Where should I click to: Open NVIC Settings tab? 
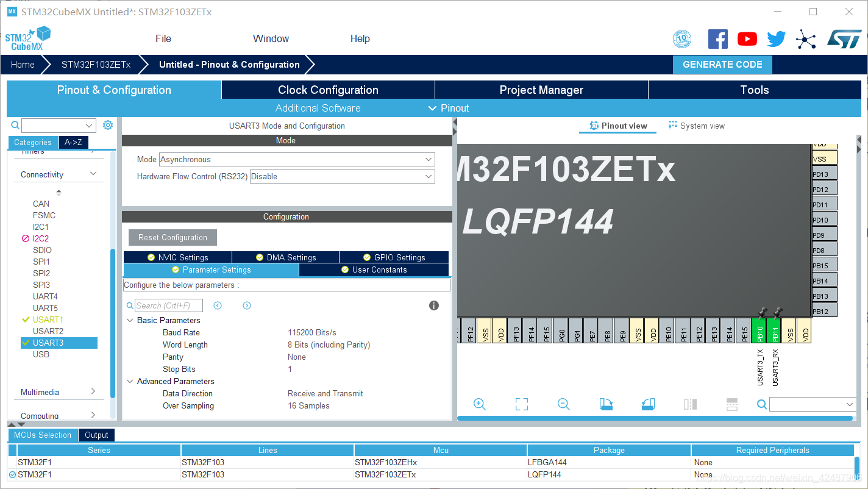pyautogui.click(x=177, y=257)
